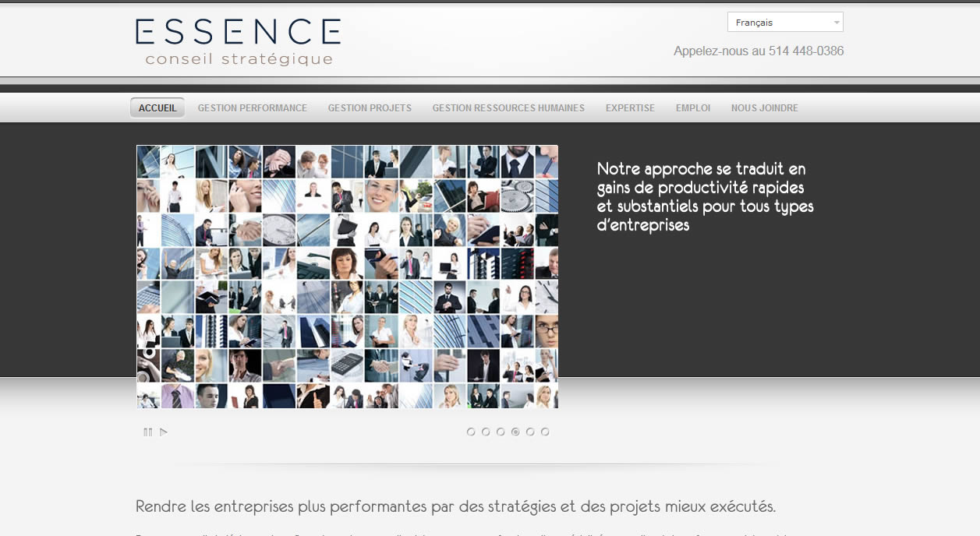The image size is (980, 536).
Task: Click the ESSENCE conseil stratégique logo
Action: 238,41
